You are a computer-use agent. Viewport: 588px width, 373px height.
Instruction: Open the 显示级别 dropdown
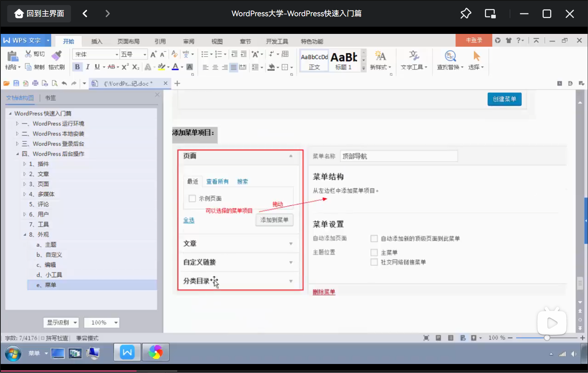click(x=61, y=323)
